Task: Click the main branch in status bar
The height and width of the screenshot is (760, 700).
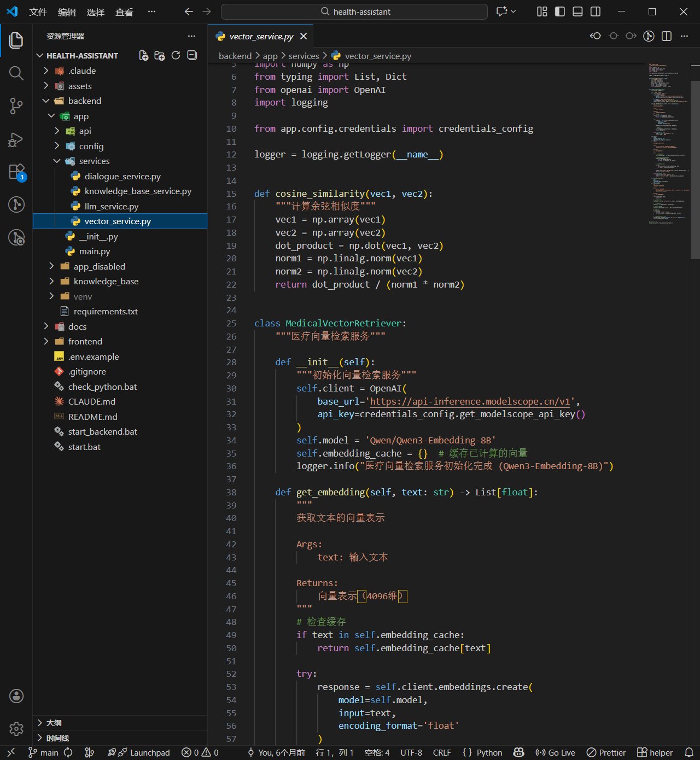Action: pos(43,752)
